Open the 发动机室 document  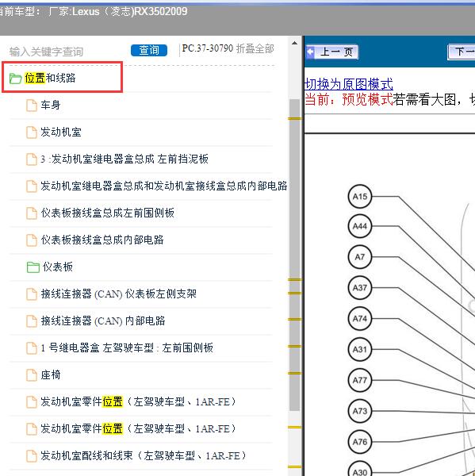[61, 132]
